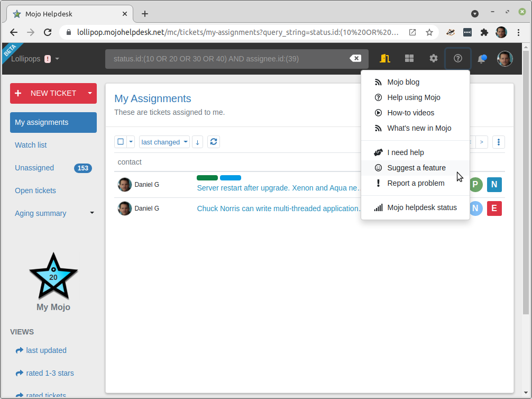Clear the search query with backspace icon
The height and width of the screenshot is (399, 532).
pos(355,59)
